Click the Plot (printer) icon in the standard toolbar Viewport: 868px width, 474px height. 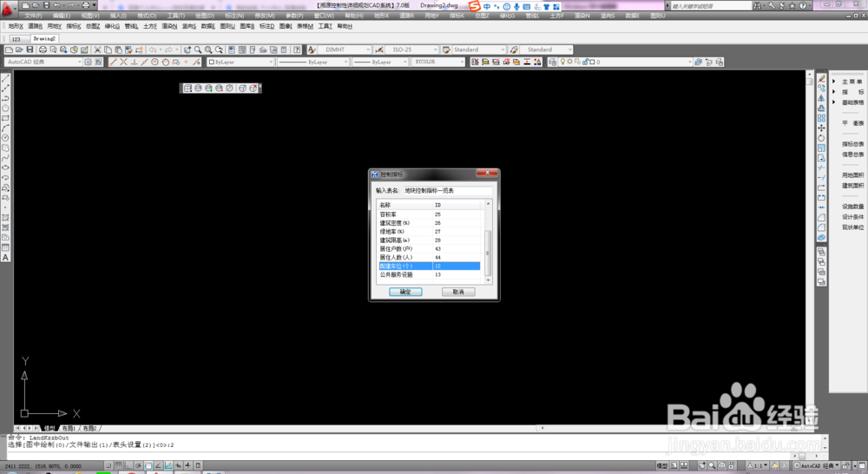(43, 49)
